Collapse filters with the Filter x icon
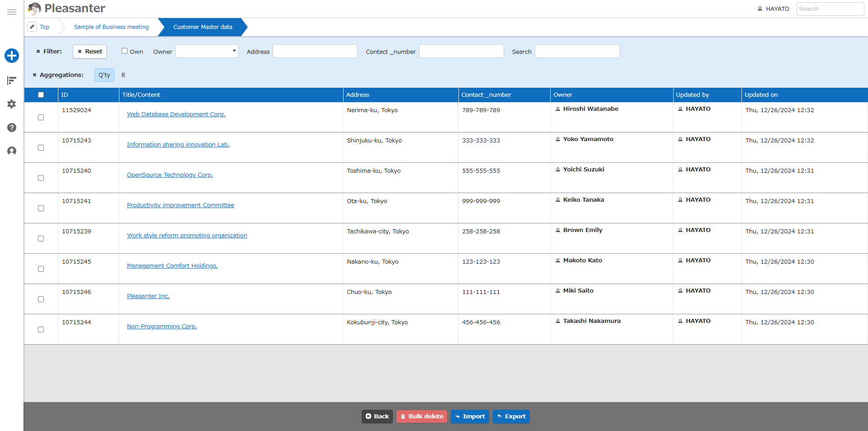 pos(38,52)
